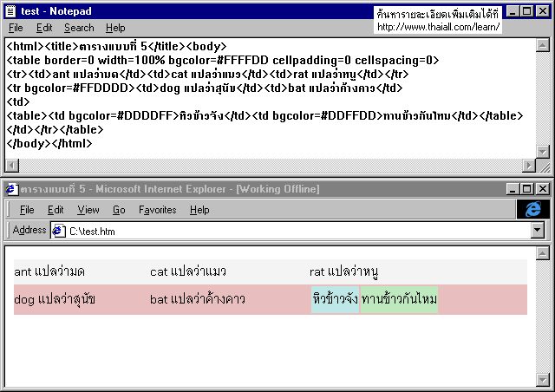Open the Go menu in Internet Explorer
Image resolution: width=555 pixels, height=392 pixels.
pos(119,210)
